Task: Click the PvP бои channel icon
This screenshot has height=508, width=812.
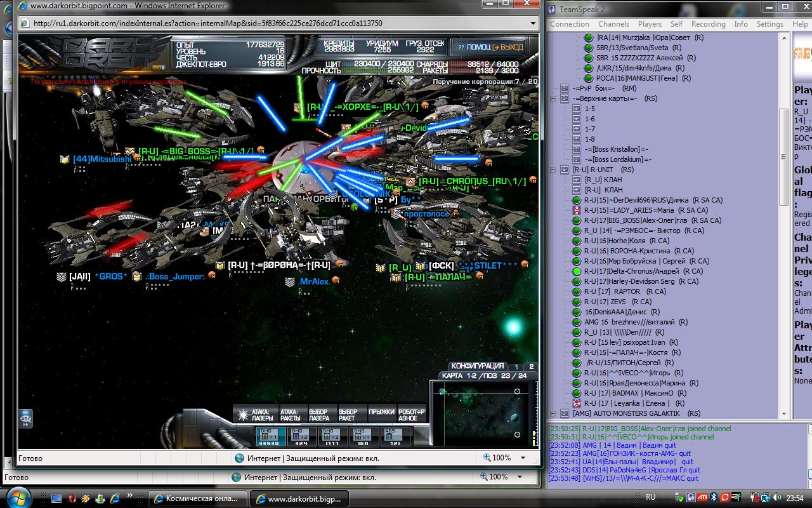Action: click(x=565, y=88)
